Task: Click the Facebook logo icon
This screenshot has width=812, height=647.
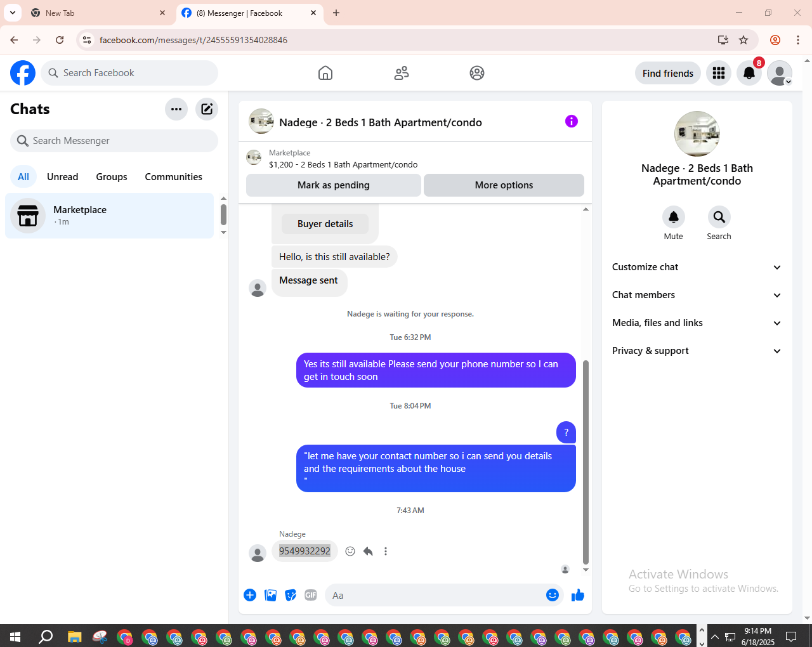Action: pos(23,73)
